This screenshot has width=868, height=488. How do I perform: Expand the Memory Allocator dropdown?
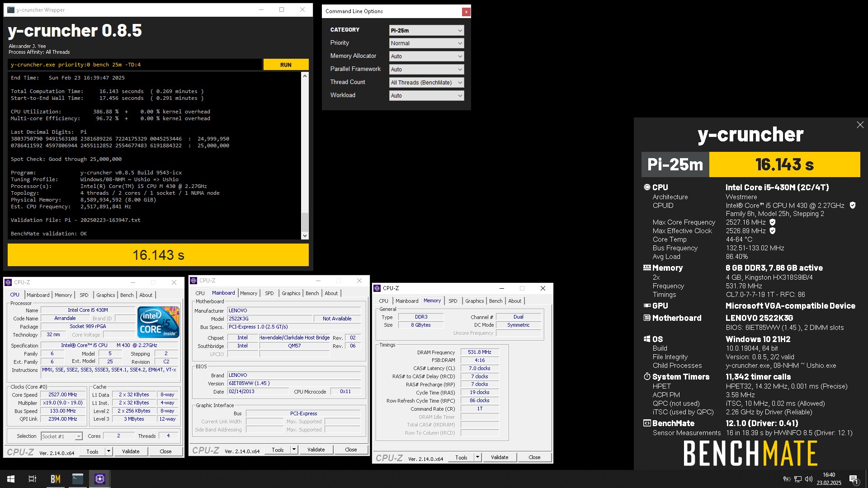[x=426, y=56]
